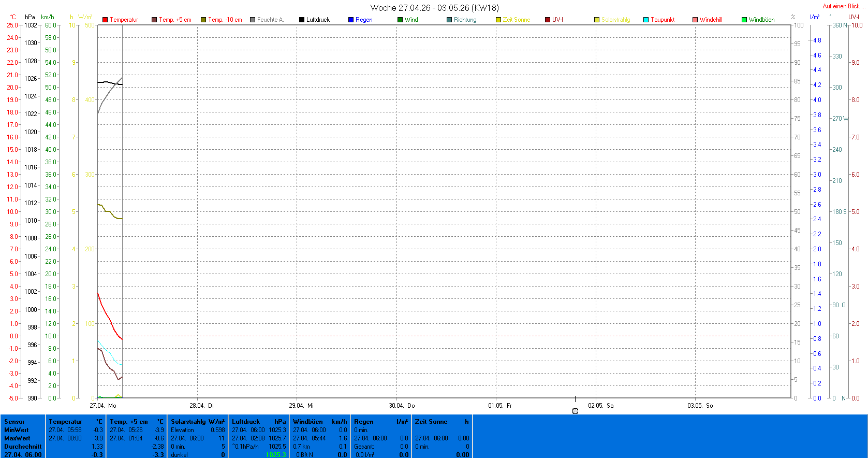
Task: Click the Windchill legend label
Action: click(x=711, y=20)
